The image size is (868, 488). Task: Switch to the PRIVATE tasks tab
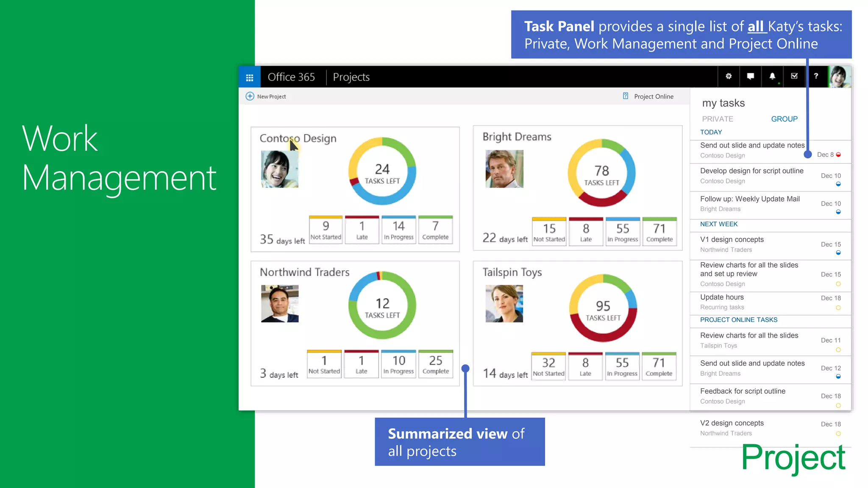(718, 119)
